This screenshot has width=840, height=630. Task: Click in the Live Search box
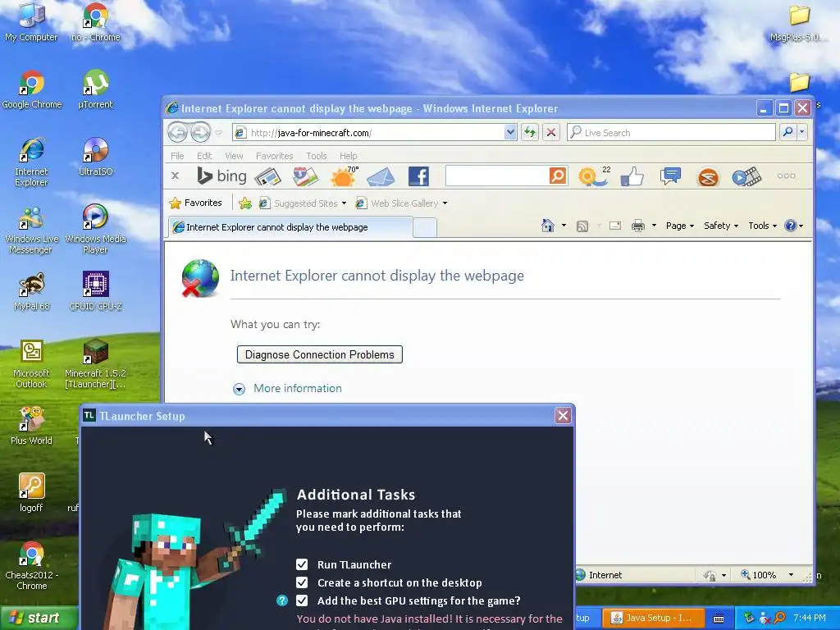(671, 132)
